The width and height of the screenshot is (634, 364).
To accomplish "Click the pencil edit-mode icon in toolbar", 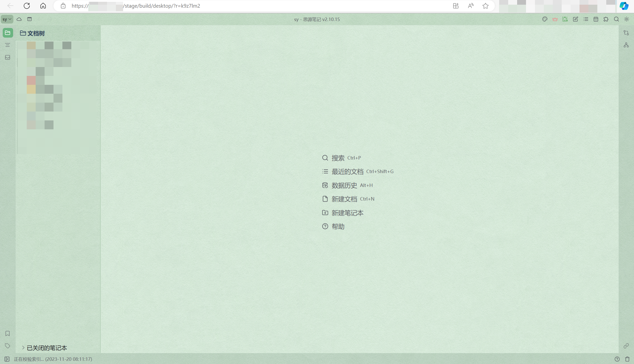I will click(x=576, y=19).
